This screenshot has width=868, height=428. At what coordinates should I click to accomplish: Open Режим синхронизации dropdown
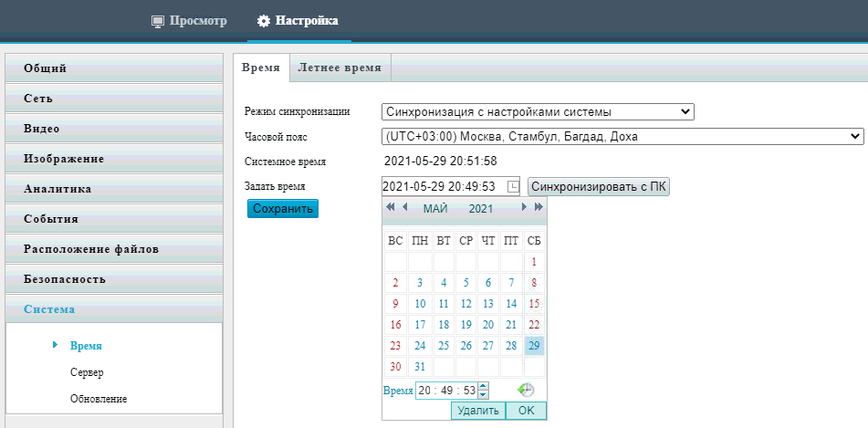[x=538, y=112]
